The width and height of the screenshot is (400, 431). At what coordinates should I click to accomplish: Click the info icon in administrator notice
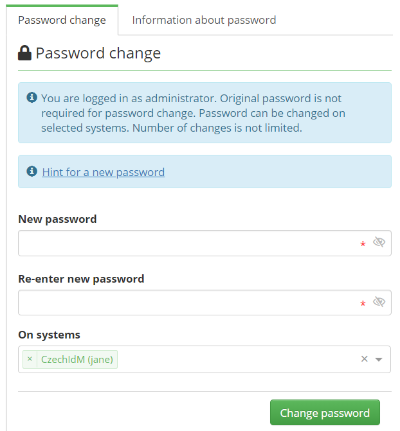(x=32, y=98)
